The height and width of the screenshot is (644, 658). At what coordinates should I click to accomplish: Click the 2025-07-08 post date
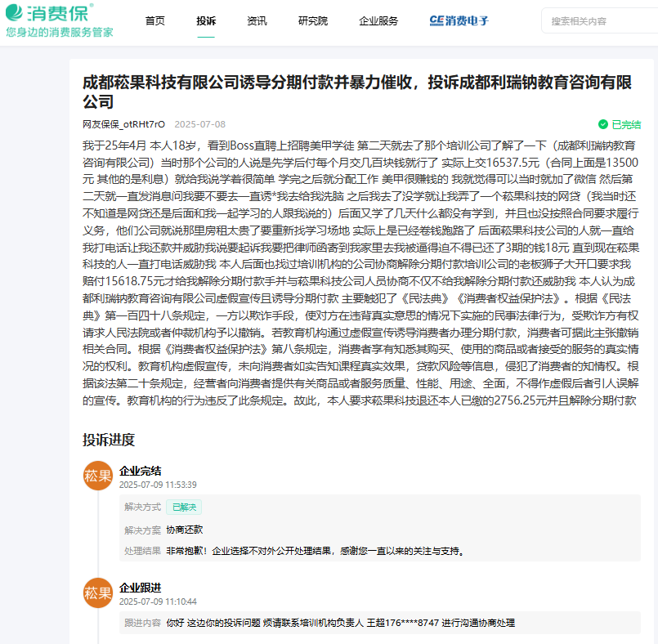click(199, 124)
